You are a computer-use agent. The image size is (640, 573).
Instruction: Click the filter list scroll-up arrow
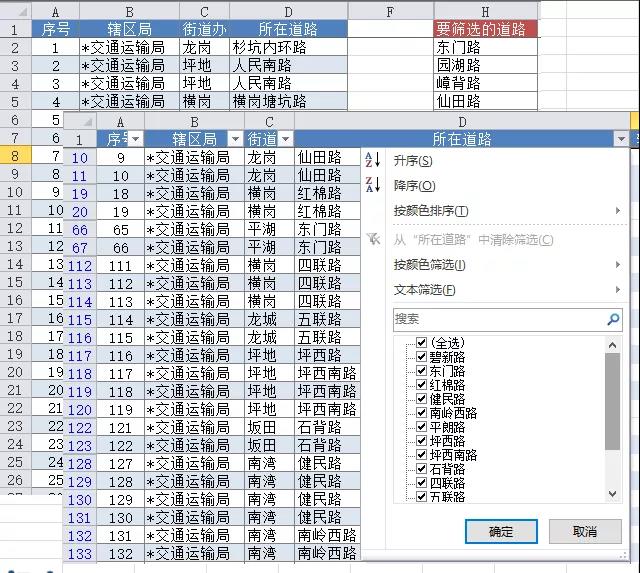(x=612, y=345)
